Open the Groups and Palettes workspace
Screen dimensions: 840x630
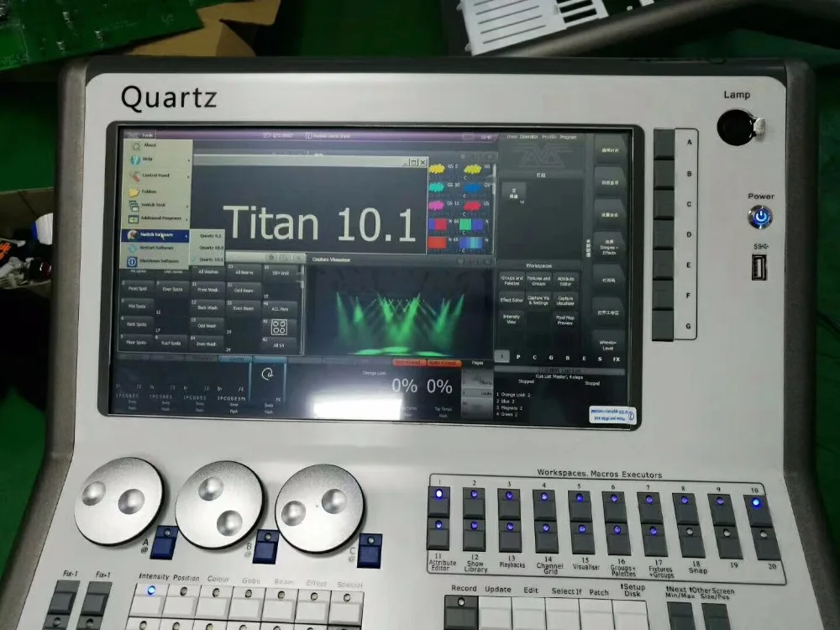[x=512, y=281]
